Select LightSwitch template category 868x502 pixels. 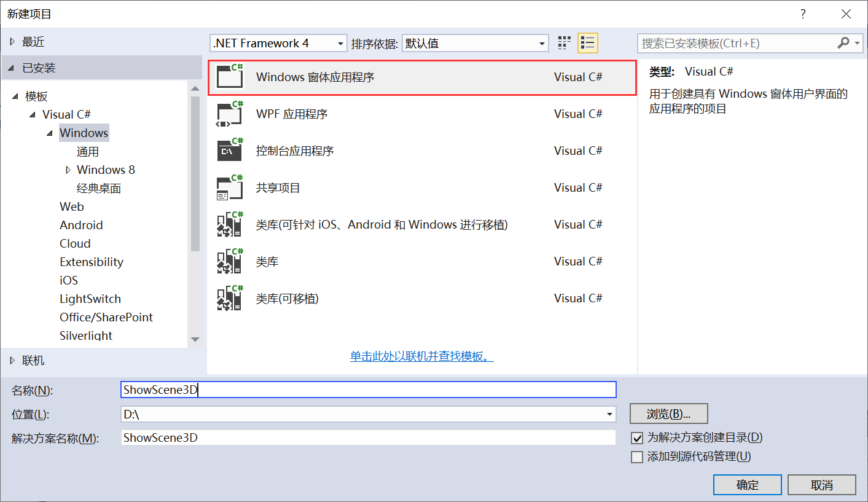[90, 299]
